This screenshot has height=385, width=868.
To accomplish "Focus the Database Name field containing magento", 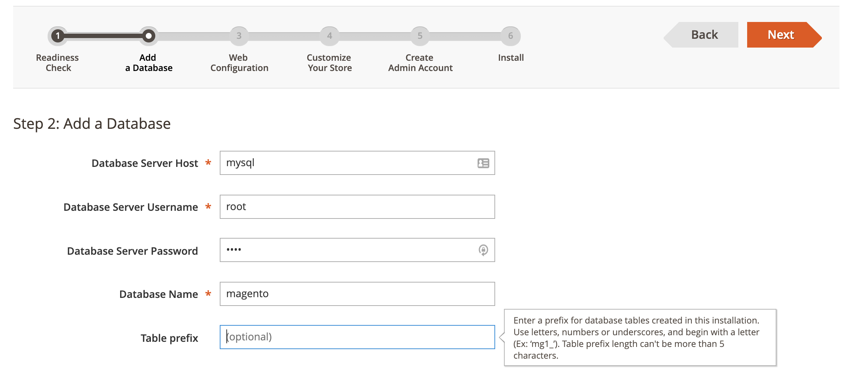I will (x=357, y=294).
